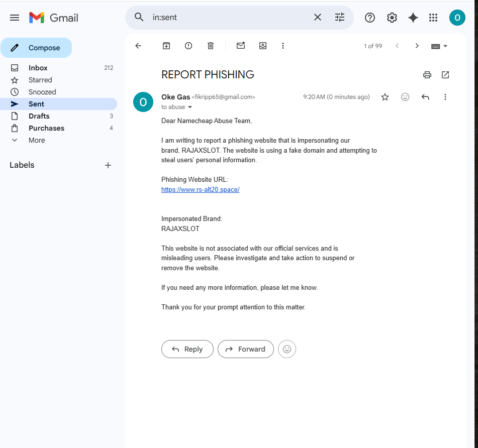Click the Gmail logo
Viewport: 478px width, 448px height.
[x=54, y=18]
